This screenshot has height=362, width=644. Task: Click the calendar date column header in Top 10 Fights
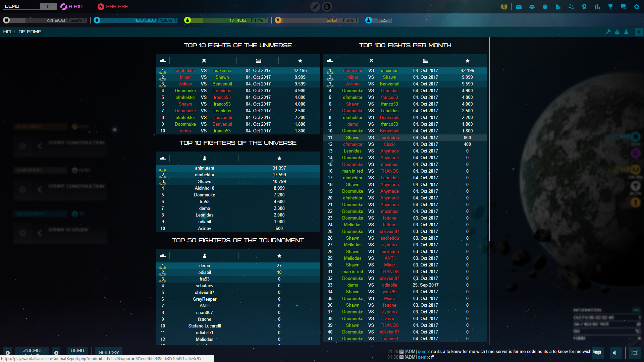point(258,61)
